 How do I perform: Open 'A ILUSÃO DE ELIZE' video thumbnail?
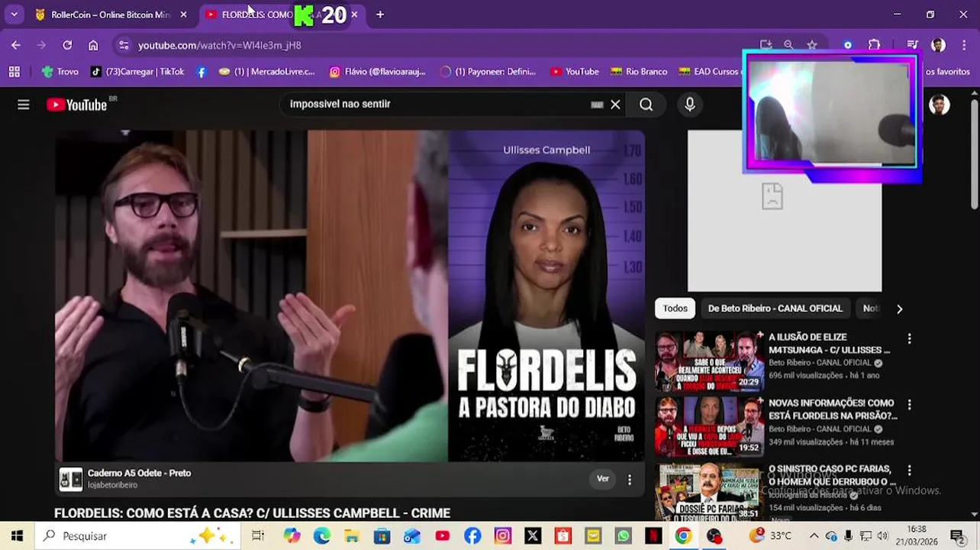pos(709,360)
